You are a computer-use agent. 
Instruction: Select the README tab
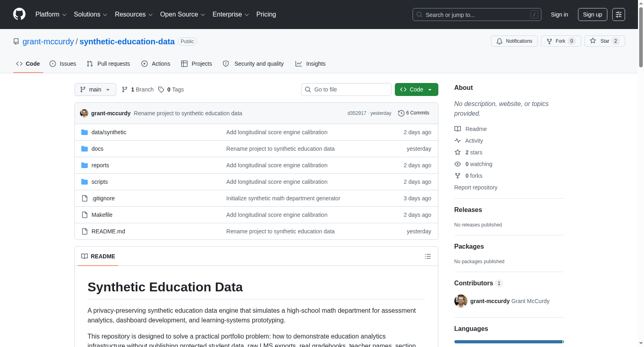point(98,256)
